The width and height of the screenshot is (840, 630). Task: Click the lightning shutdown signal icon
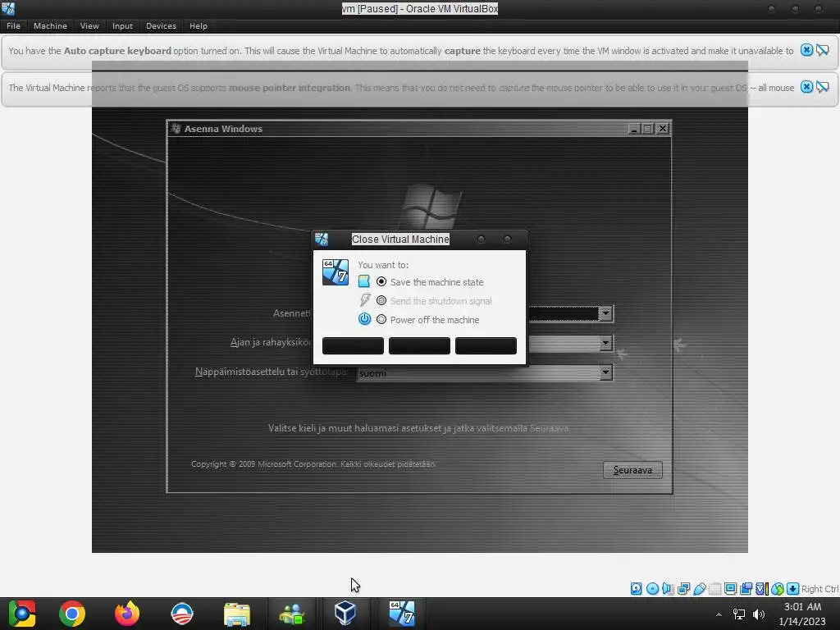click(365, 300)
